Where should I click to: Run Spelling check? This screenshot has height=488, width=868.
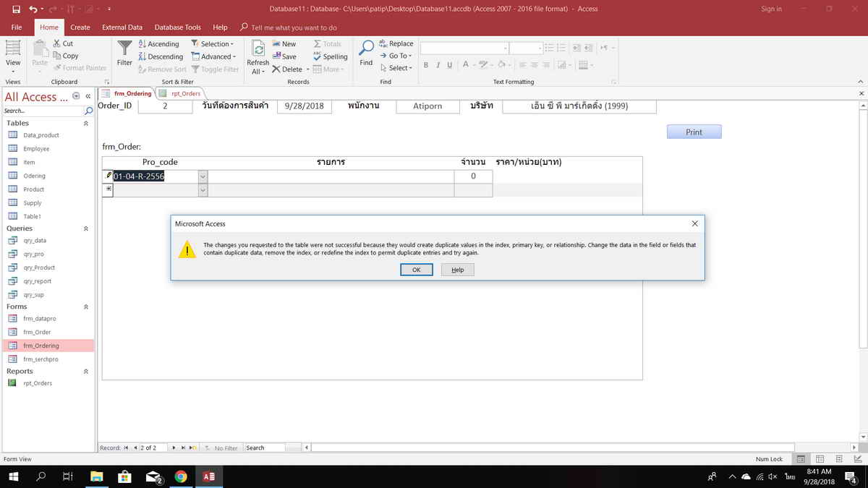[x=330, y=56]
